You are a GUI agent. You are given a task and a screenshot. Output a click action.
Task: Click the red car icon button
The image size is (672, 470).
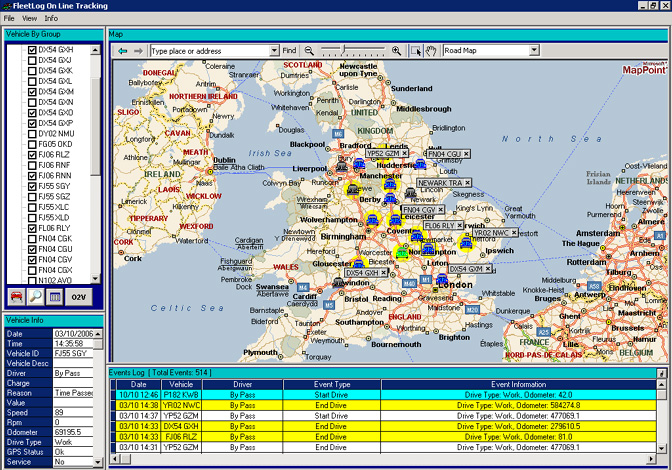pos(16,297)
